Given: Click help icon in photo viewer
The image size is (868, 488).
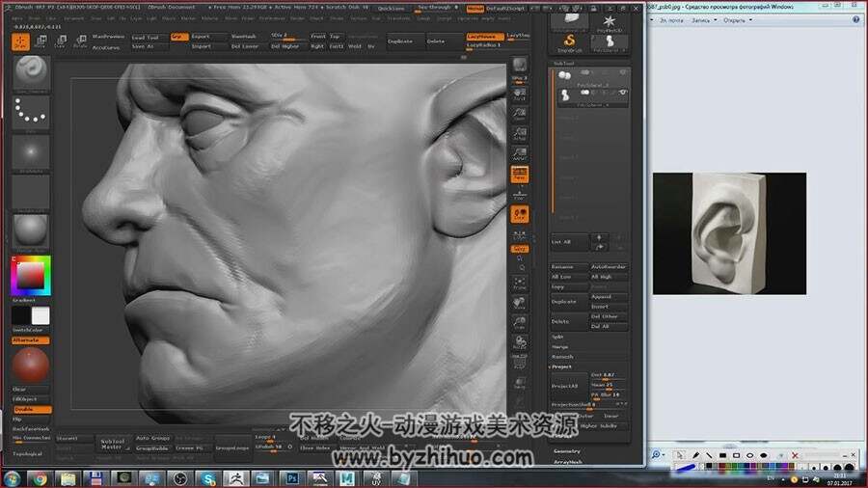Looking at the screenshot, I should point(855,19).
